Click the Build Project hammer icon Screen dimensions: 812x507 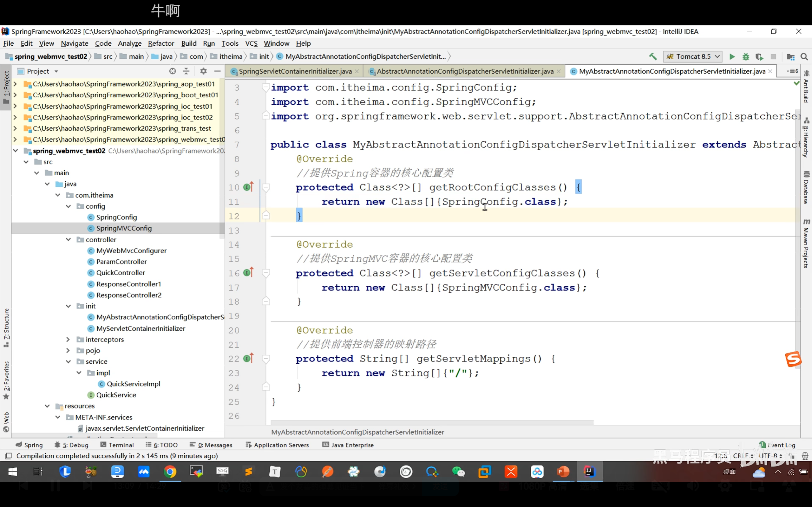[x=653, y=56]
